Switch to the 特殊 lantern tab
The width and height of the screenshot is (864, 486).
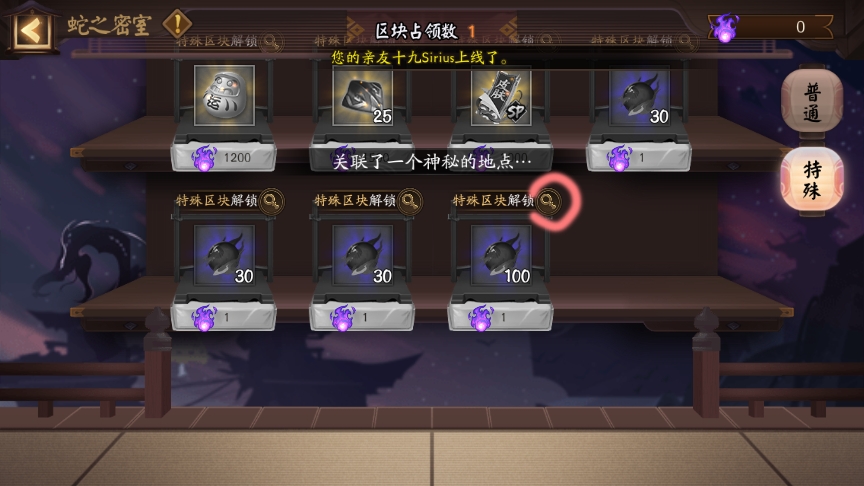point(812,179)
